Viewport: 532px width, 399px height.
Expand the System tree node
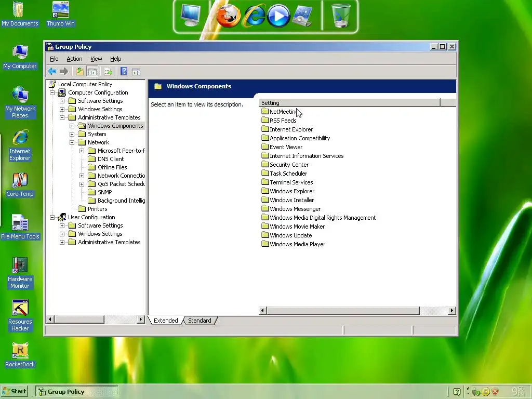[x=72, y=135]
